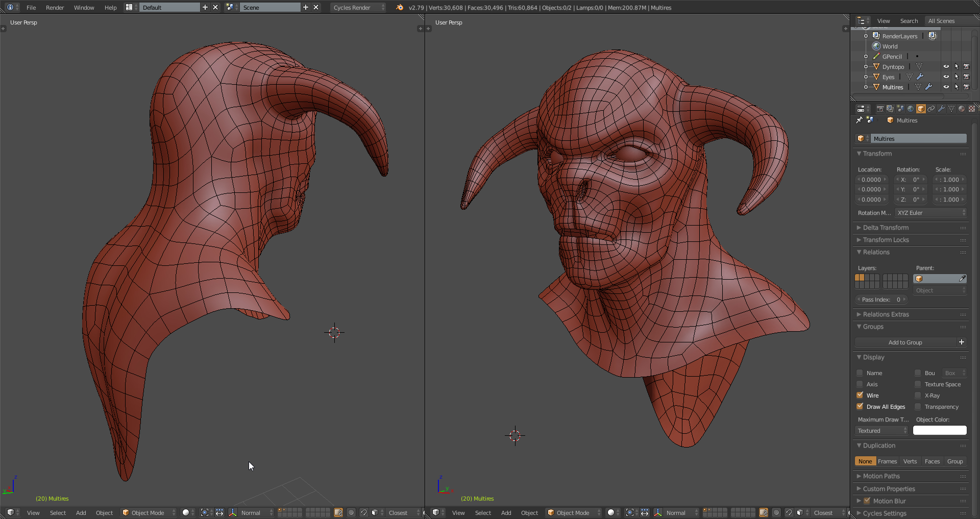Enable the X-Ray display checkbox
The image size is (980, 519).
pos(918,396)
